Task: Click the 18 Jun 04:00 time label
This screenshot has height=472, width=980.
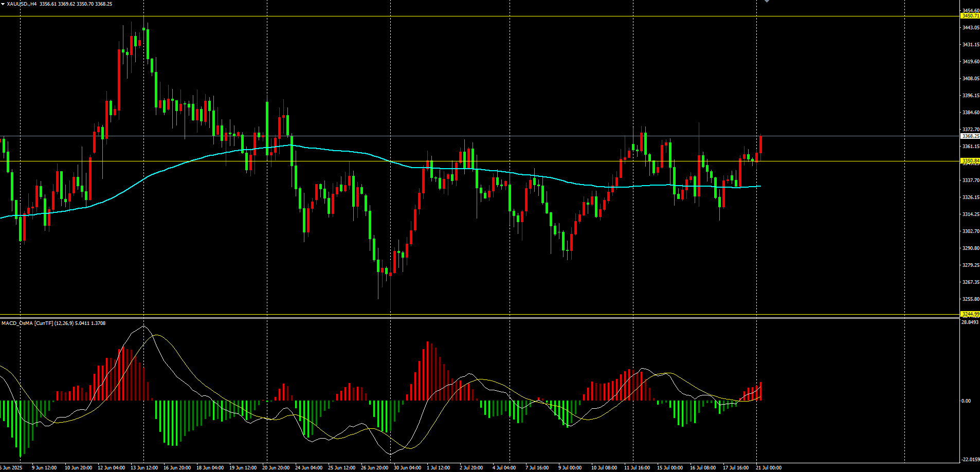Action: [x=210, y=468]
